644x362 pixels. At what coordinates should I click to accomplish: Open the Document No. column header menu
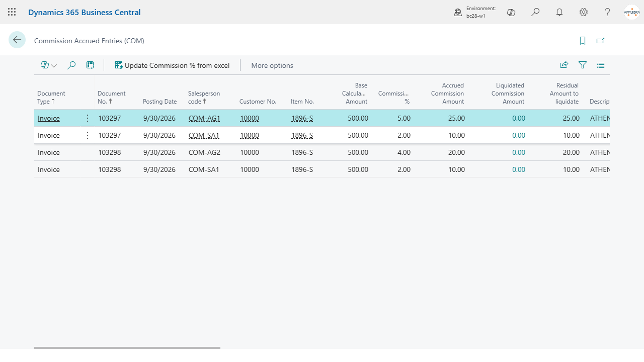coord(112,97)
